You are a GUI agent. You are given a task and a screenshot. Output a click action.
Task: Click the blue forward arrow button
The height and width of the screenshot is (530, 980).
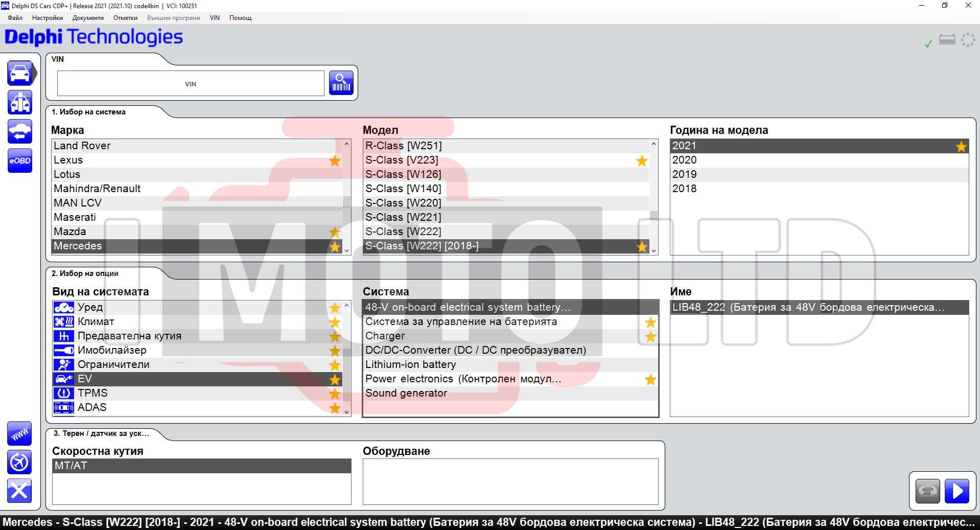tap(957, 492)
